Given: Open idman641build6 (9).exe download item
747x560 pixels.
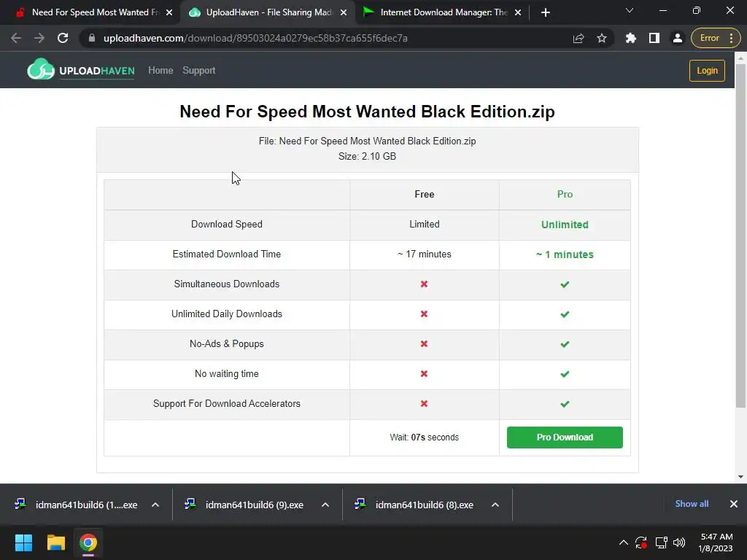Looking at the screenshot, I should 246,505.
